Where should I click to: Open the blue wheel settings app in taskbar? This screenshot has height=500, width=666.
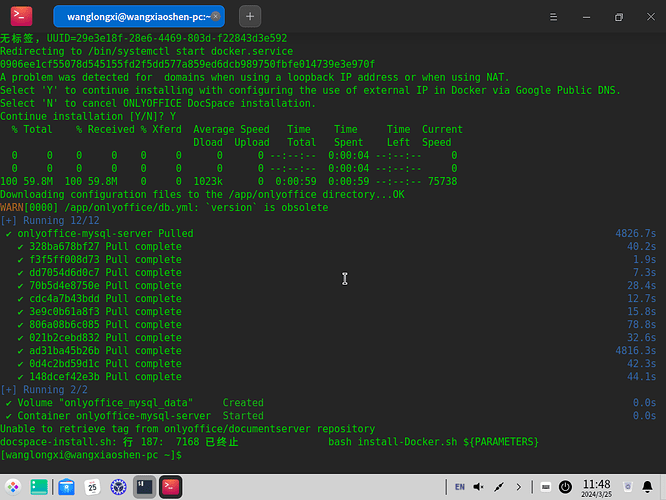118,487
